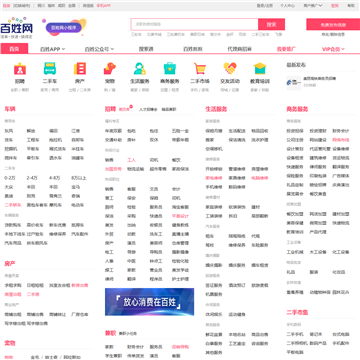Open the 生活服务 life services icon
This screenshot has height=360, width=360.
click(x=140, y=69)
